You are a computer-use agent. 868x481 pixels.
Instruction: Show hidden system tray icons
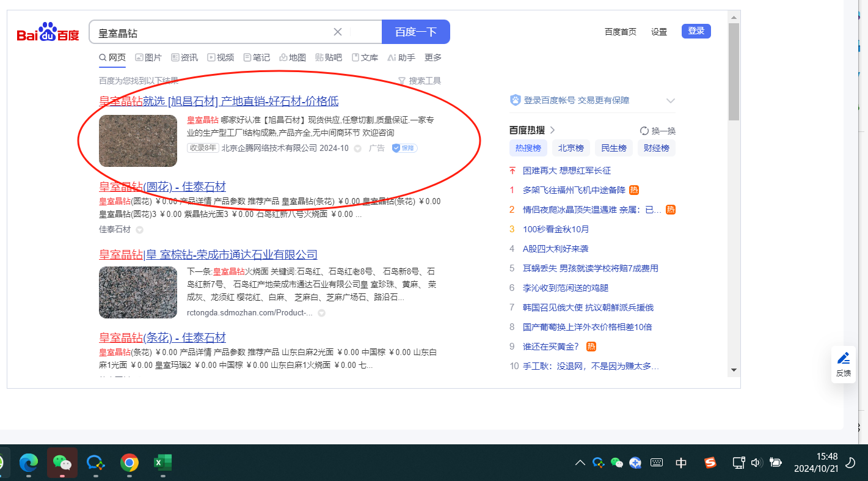pyautogui.click(x=580, y=463)
